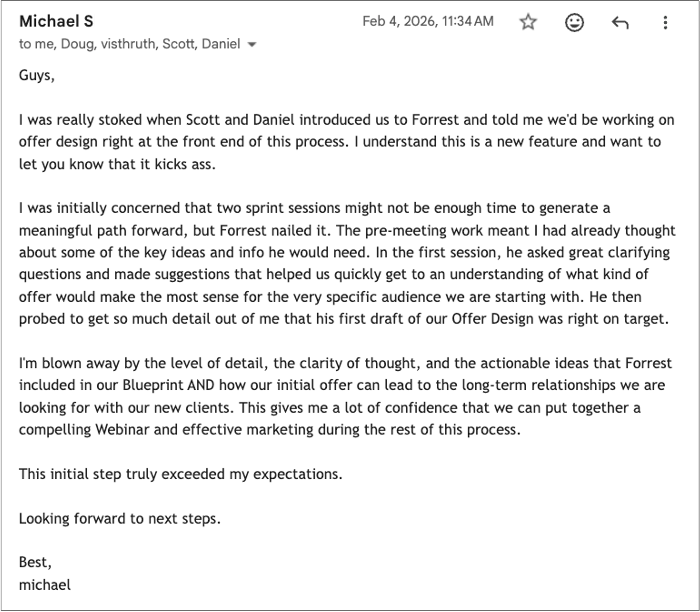Open the three-dot More options menu
The image size is (700, 612).
[665, 22]
